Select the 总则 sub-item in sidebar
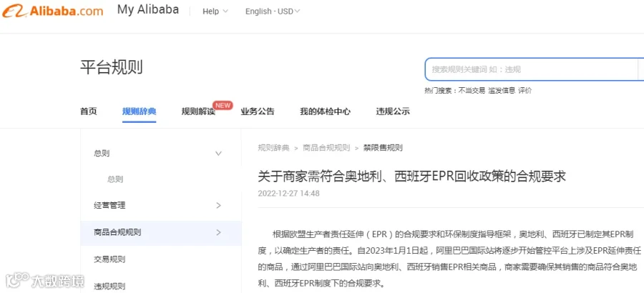 click(x=115, y=179)
